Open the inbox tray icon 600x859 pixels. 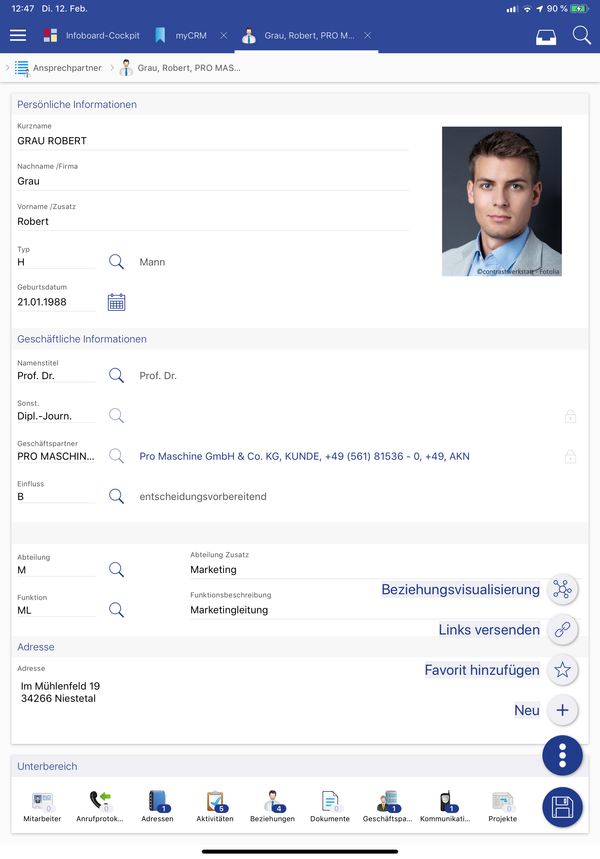(546, 37)
